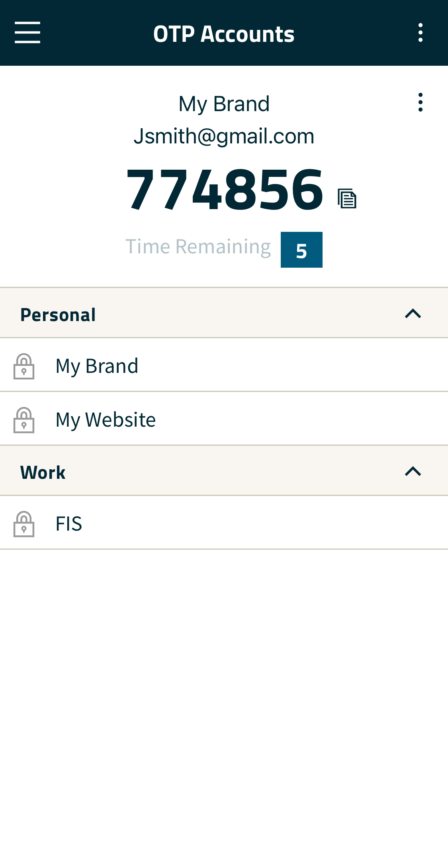Tap the OTP Accounts title

coord(224,34)
